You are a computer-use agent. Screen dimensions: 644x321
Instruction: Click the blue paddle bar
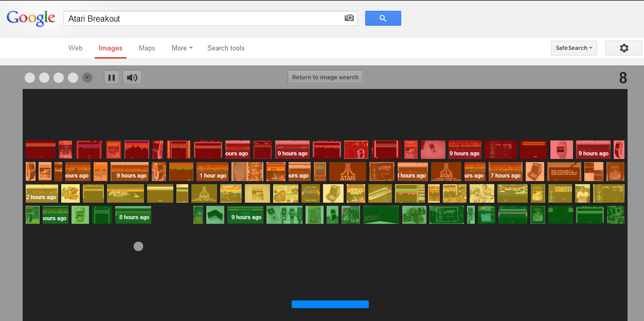tap(330, 305)
